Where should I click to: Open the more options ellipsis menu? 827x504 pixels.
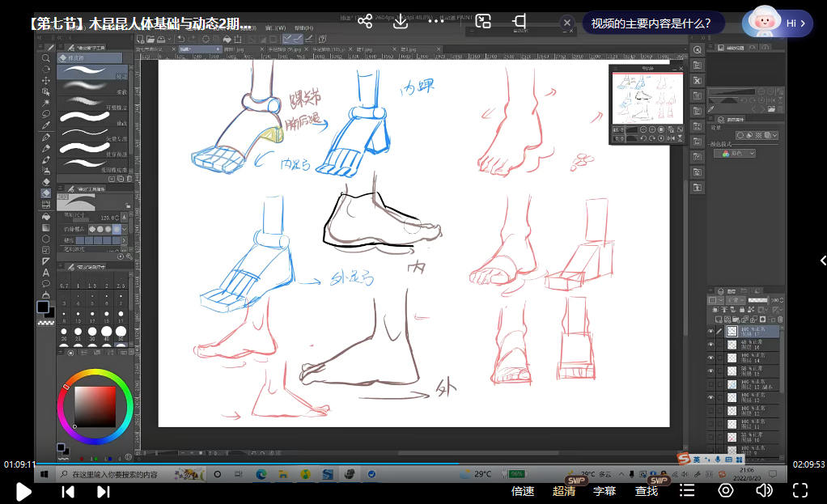(438, 21)
